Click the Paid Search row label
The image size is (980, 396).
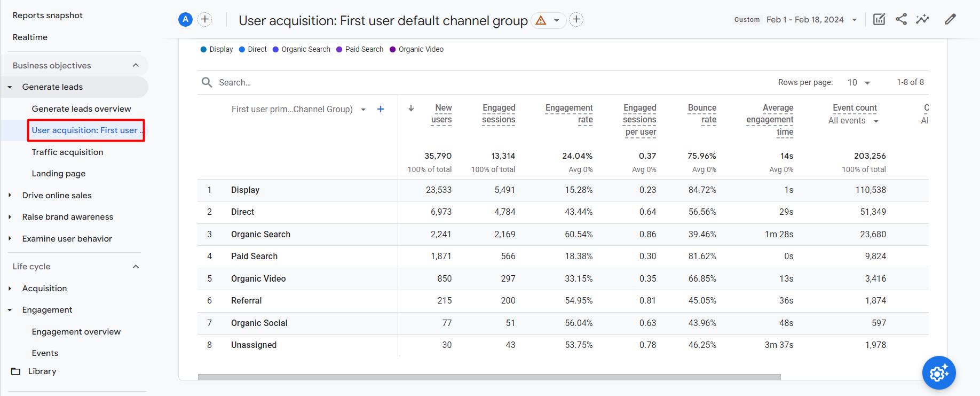[254, 257]
